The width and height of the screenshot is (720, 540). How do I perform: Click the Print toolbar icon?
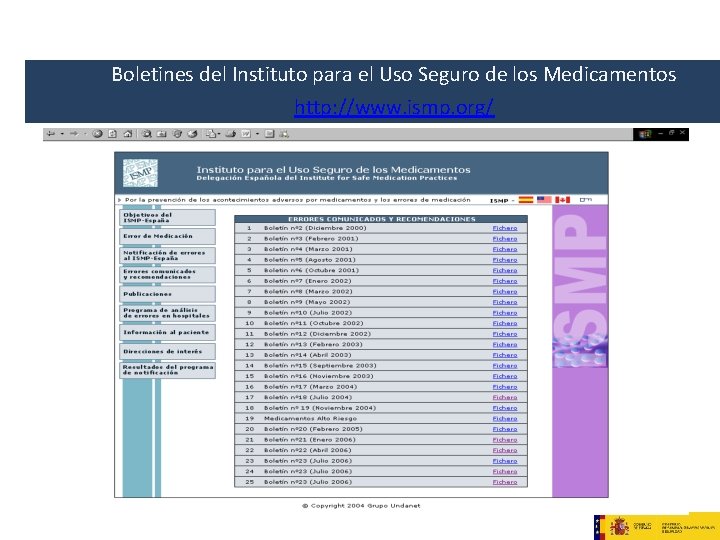(x=231, y=134)
